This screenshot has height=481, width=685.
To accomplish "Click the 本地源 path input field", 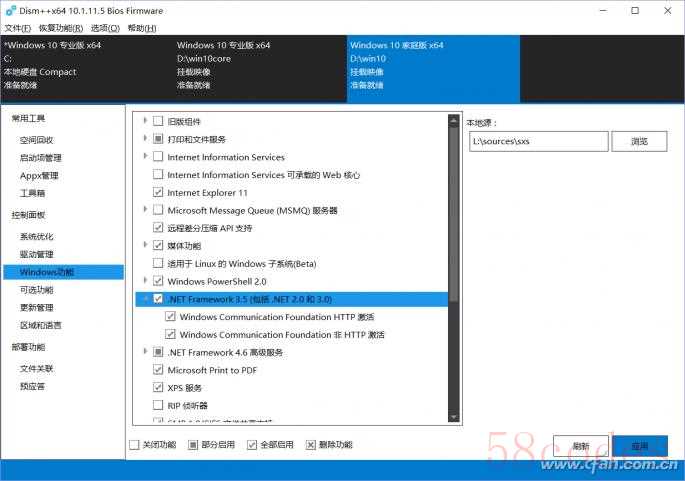I will pos(539,141).
